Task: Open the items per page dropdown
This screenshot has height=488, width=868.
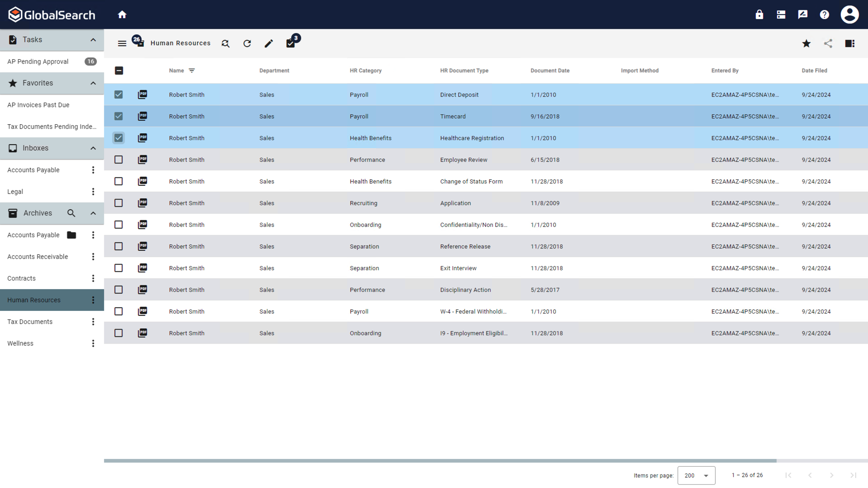Action: (696, 475)
